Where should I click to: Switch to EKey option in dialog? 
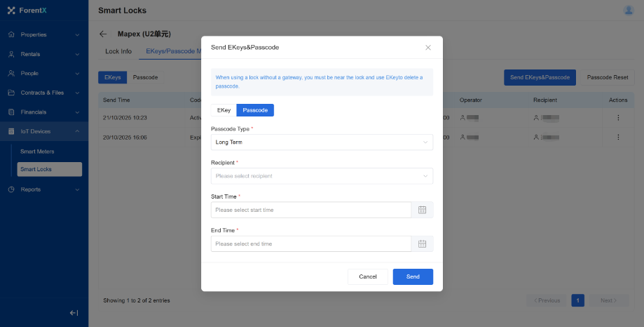(224, 110)
